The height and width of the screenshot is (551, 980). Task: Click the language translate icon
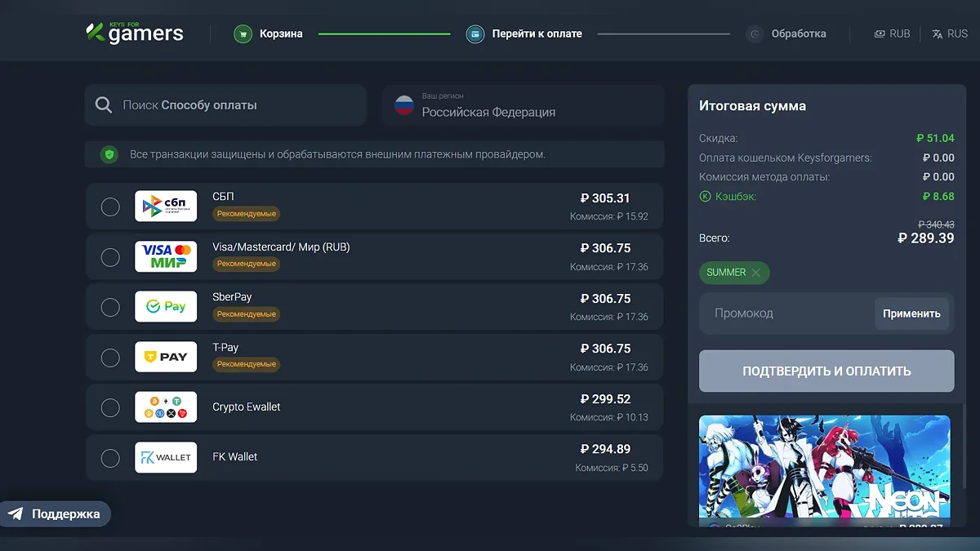point(938,34)
